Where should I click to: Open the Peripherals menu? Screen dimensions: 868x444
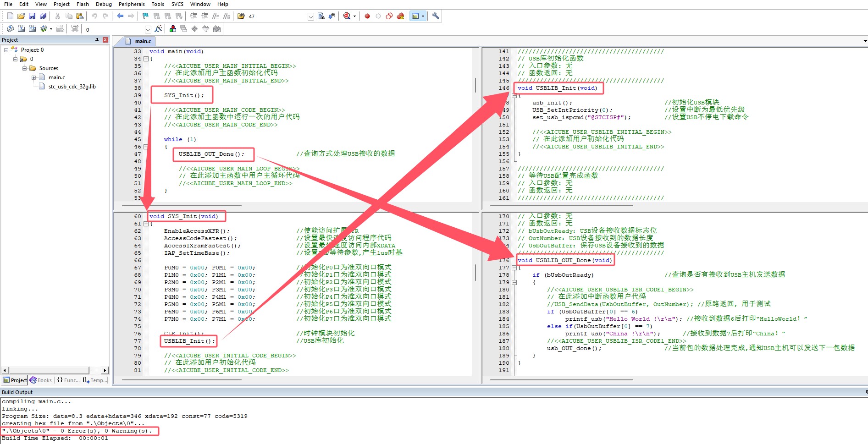click(x=132, y=4)
